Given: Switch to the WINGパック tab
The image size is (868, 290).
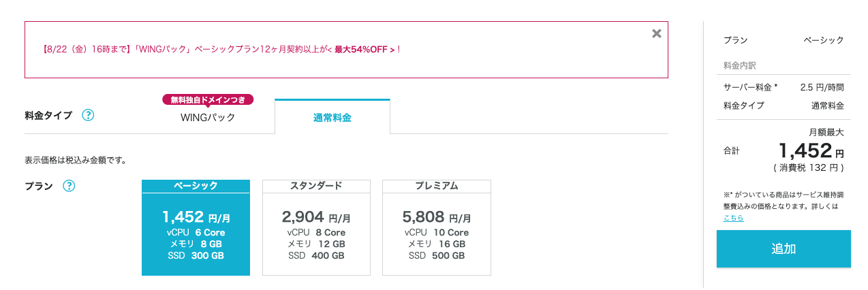Looking at the screenshot, I should 208,117.
